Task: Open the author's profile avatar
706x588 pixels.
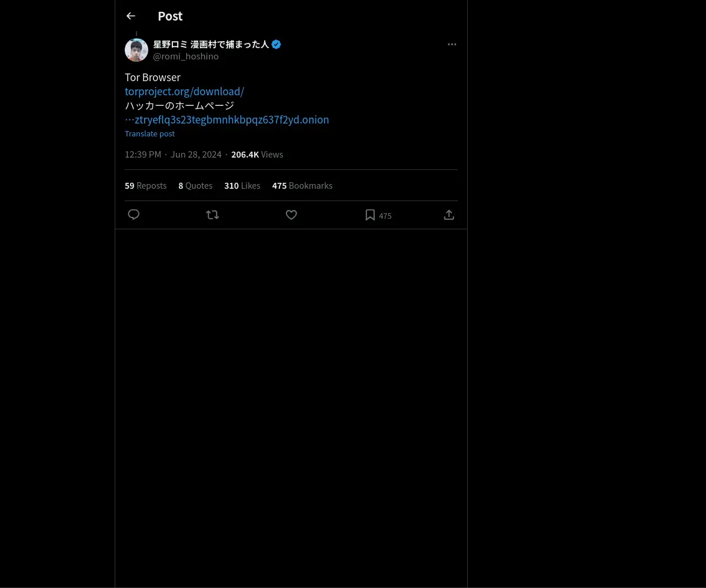Action: [136, 50]
